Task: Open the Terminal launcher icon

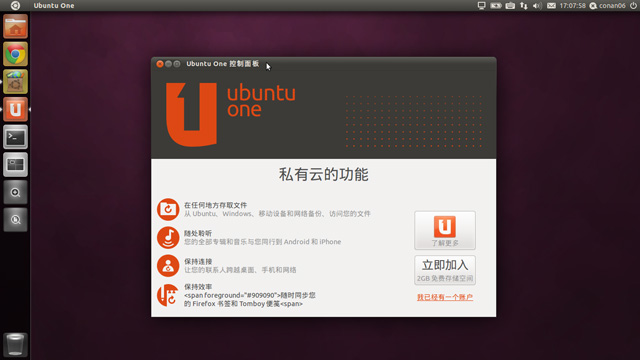Action: 16,137
